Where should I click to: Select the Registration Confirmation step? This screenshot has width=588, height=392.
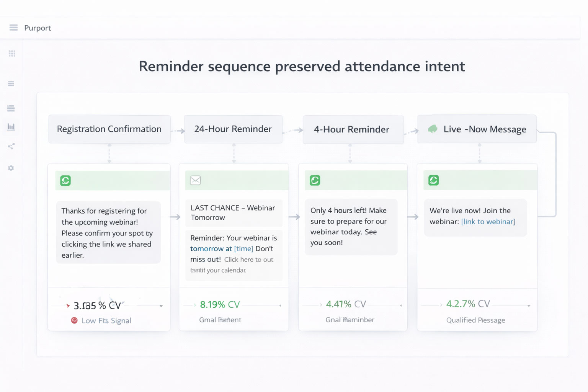click(x=109, y=129)
